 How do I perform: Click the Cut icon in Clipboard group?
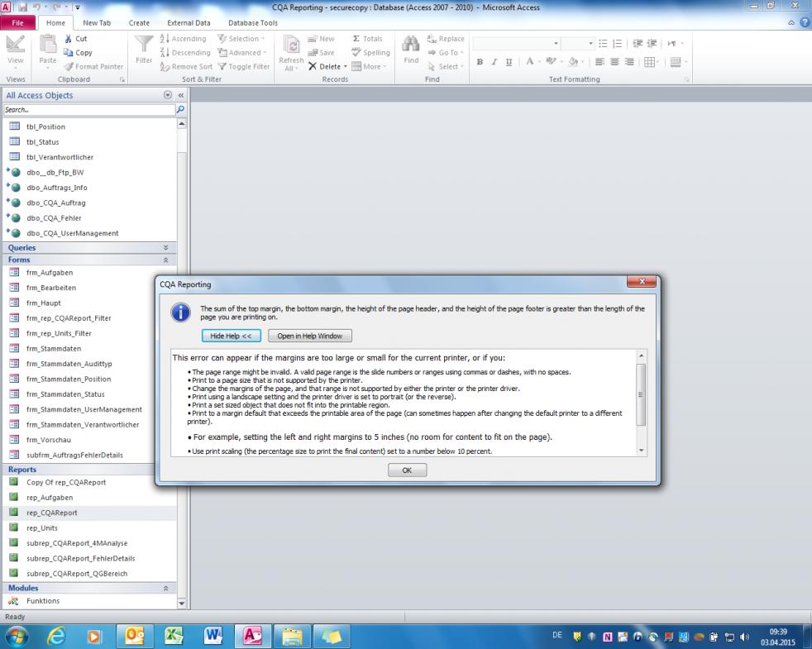(x=69, y=39)
